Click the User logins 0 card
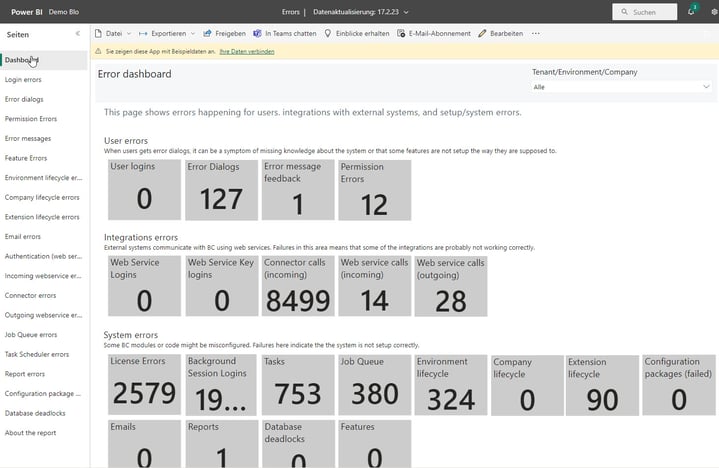This screenshot has width=719, height=468. pos(144,190)
